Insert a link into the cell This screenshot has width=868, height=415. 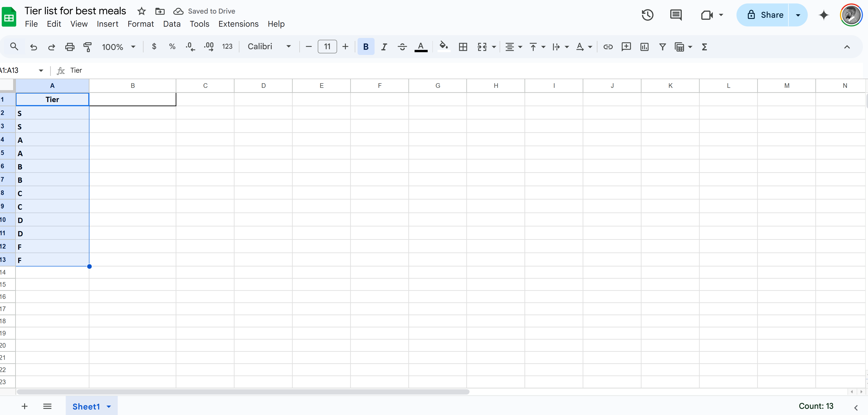point(607,47)
